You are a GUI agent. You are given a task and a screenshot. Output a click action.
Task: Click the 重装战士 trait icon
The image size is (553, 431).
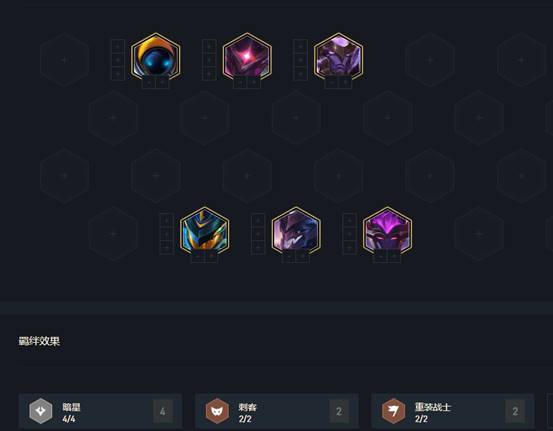(x=393, y=411)
